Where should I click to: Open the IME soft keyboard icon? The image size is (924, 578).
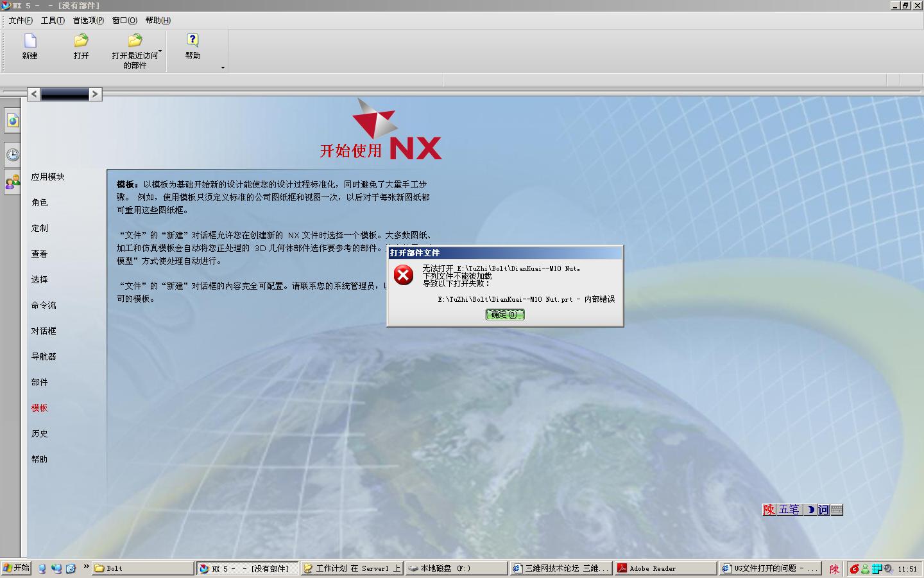[837, 509]
